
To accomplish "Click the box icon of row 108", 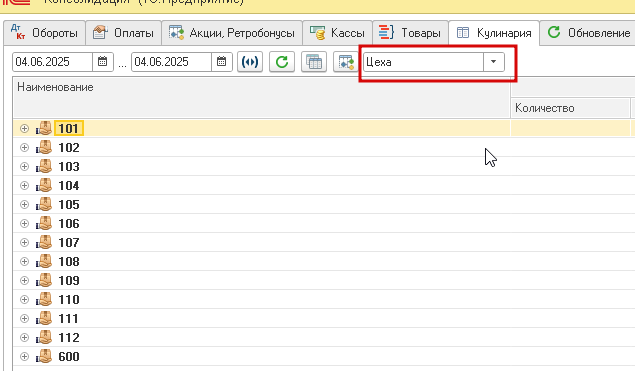I will [44, 262].
